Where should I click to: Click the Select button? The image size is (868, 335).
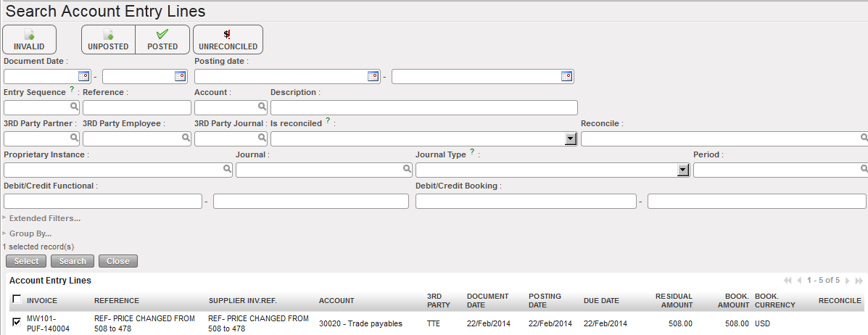click(x=27, y=261)
